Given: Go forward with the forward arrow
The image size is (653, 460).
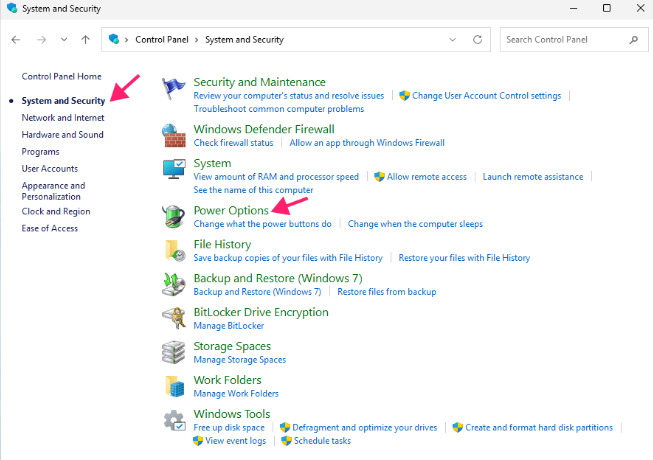Looking at the screenshot, I should (41, 40).
